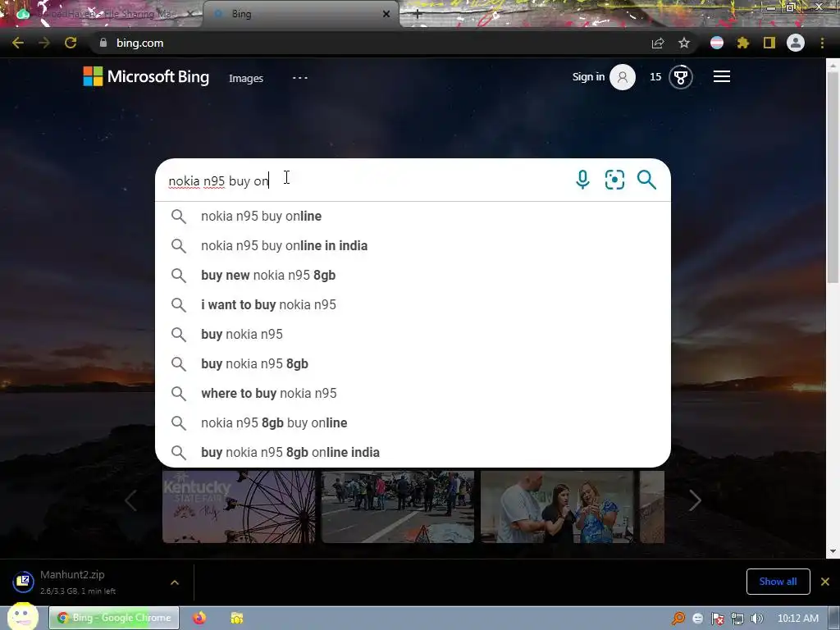840x630 pixels.
Task: Click the share page icon in address bar
Action: coord(658,43)
